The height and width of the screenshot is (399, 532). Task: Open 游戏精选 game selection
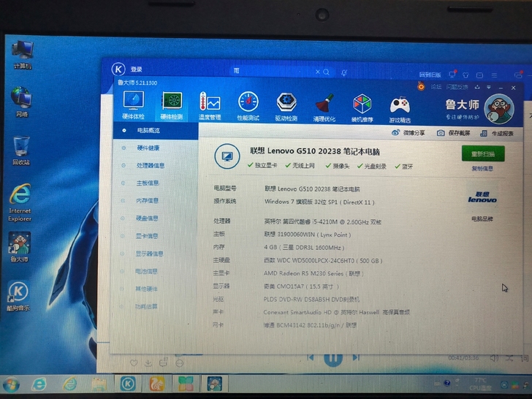400,110
